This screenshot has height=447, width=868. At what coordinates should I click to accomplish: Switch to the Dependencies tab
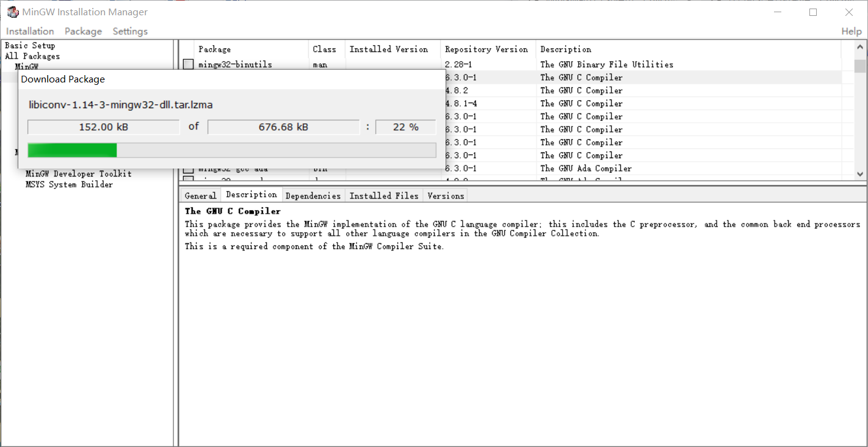pos(313,195)
